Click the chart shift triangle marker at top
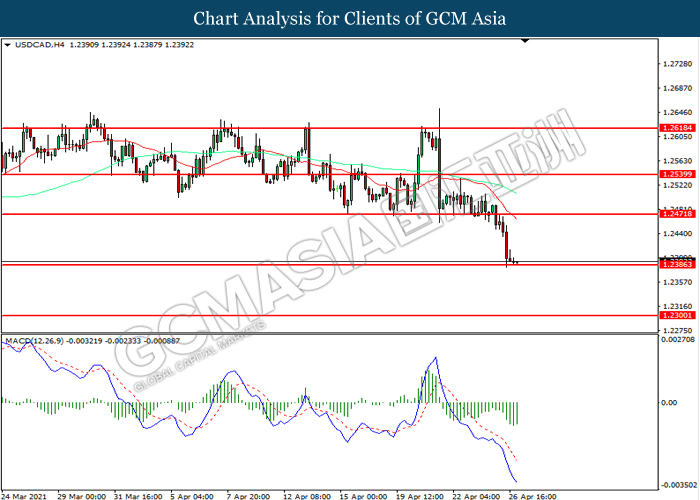This screenshot has width=700, height=500. (525, 41)
